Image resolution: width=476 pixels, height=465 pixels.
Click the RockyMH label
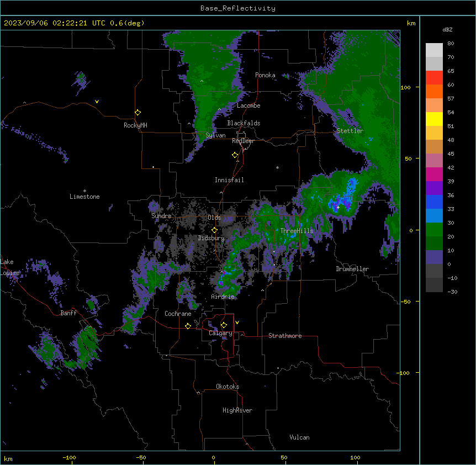pos(135,125)
